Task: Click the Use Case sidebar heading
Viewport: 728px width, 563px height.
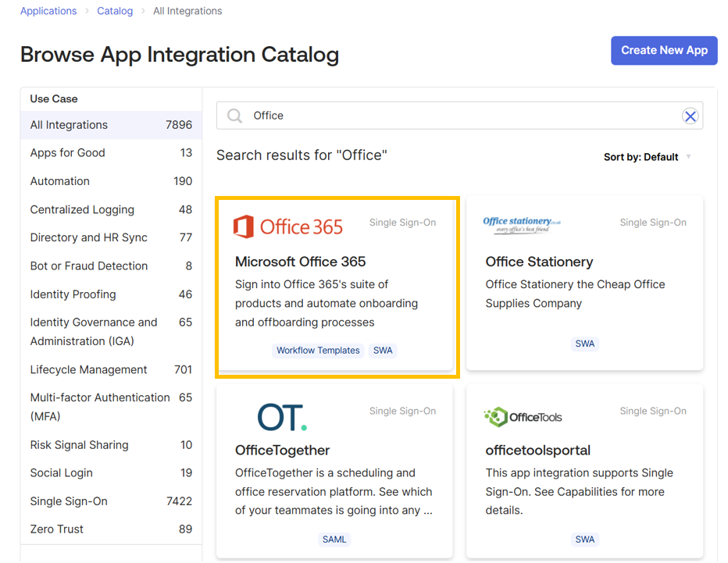Action: pyautogui.click(x=54, y=99)
